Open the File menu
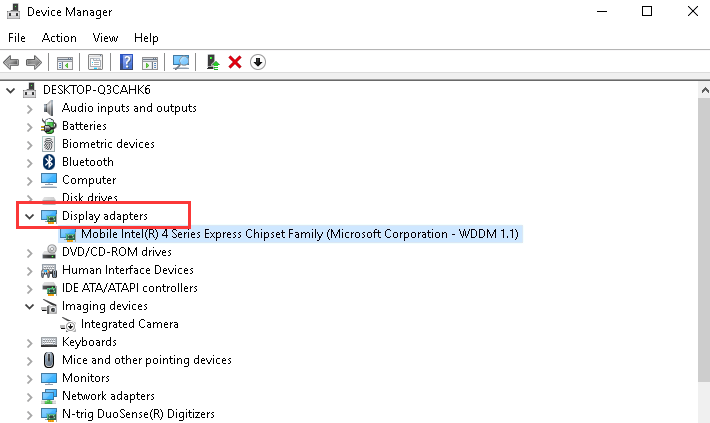Viewport: 710px width, 423px height. 17,38
